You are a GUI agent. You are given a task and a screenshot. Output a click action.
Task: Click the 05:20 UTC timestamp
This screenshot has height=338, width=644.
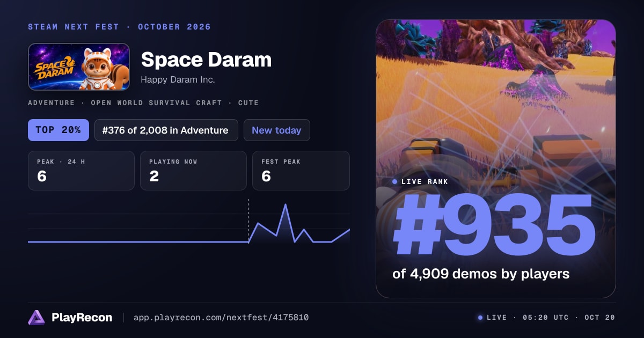545,318
